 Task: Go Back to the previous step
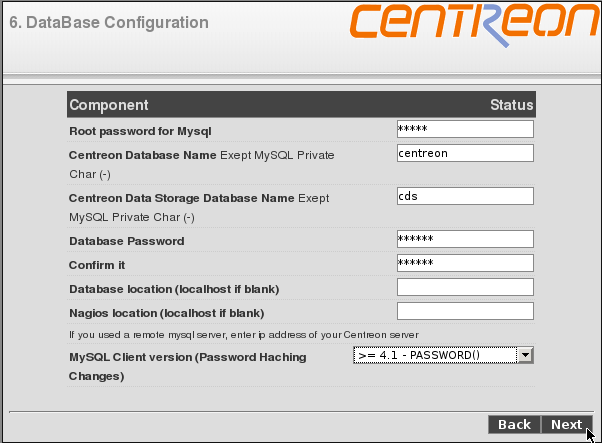click(x=514, y=425)
